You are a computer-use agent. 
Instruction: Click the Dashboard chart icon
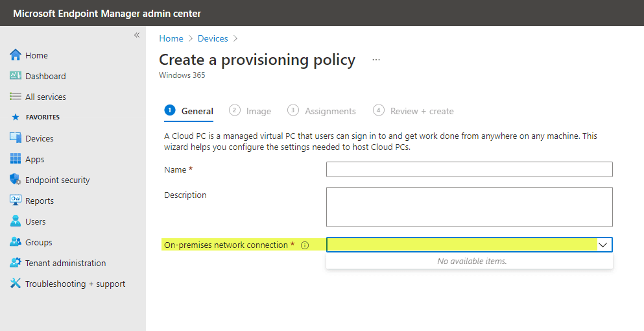click(15, 76)
